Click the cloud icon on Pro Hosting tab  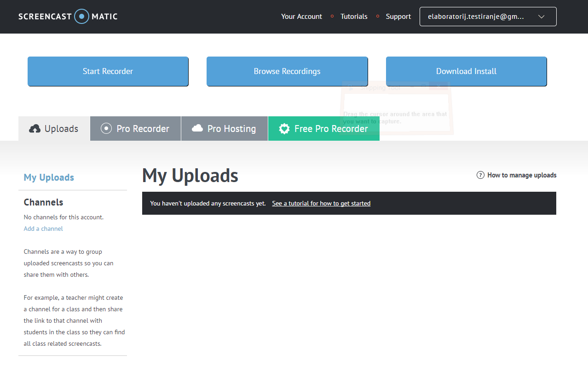[x=197, y=128]
